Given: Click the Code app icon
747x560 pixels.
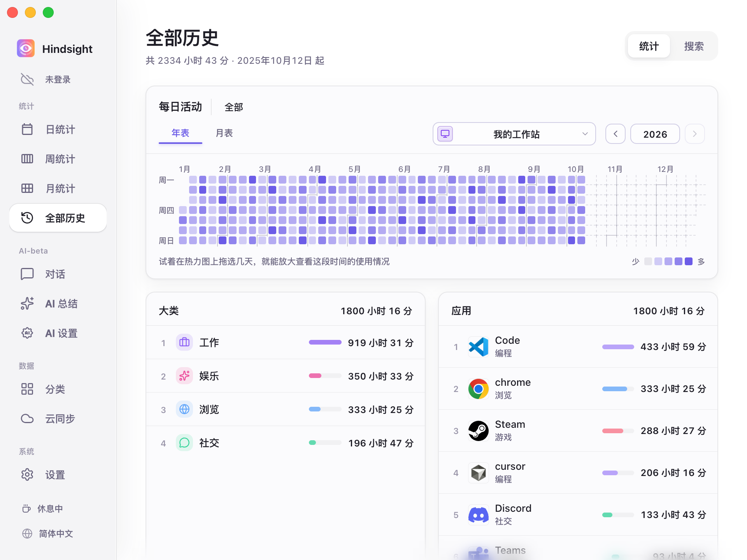Looking at the screenshot, I should point(479,347).
